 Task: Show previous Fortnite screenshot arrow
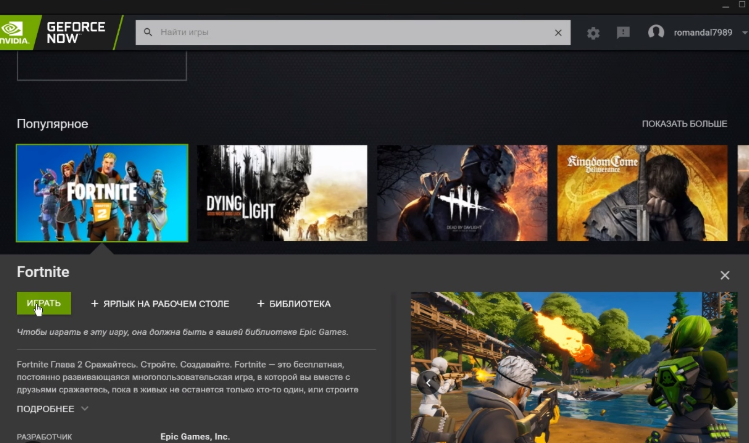click(x=428, y=382)
